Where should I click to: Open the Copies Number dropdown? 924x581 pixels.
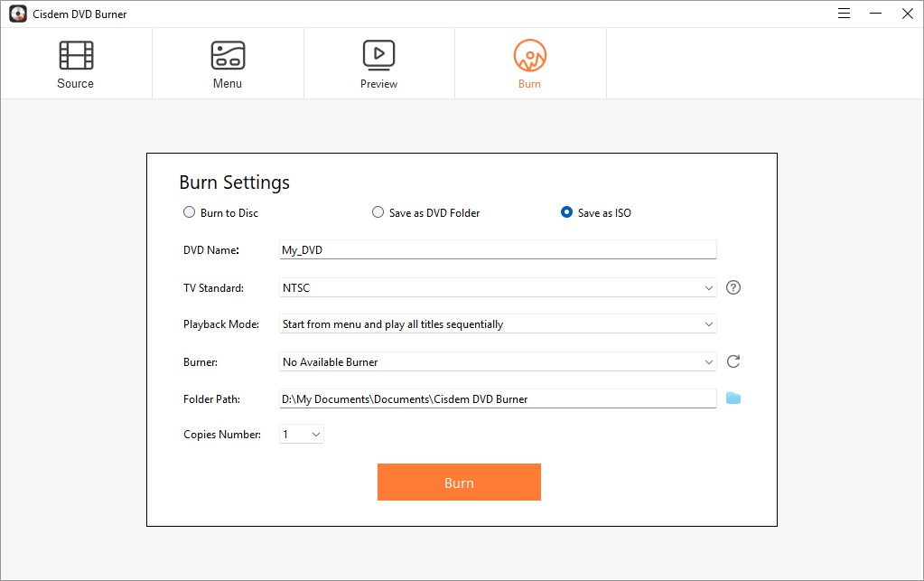[x=302, y=435]
